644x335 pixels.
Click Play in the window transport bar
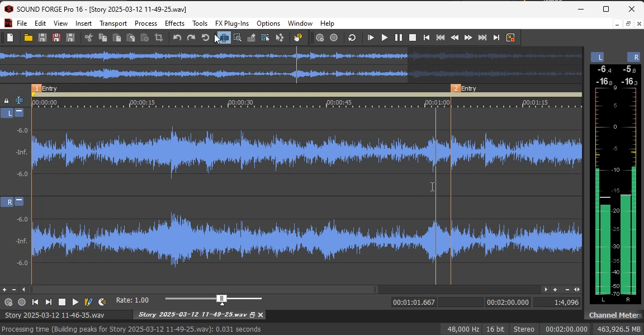point(75,302)
